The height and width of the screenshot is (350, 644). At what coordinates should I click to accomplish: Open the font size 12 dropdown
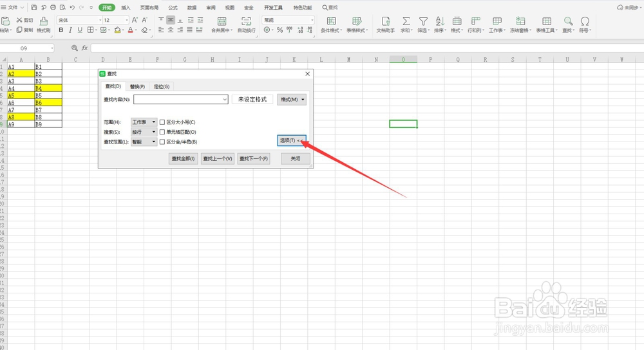pos(126,20)
